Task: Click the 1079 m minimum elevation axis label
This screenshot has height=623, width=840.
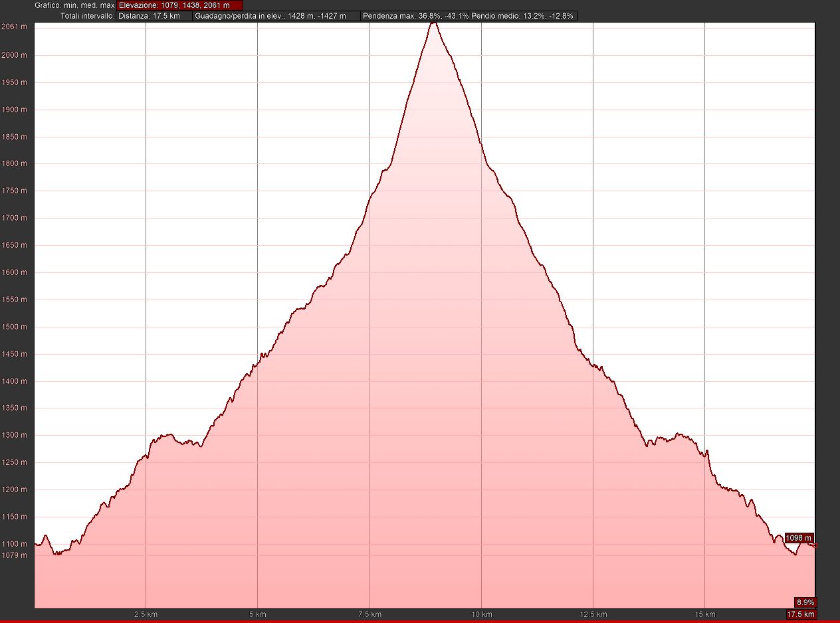Action: (15, 555)
